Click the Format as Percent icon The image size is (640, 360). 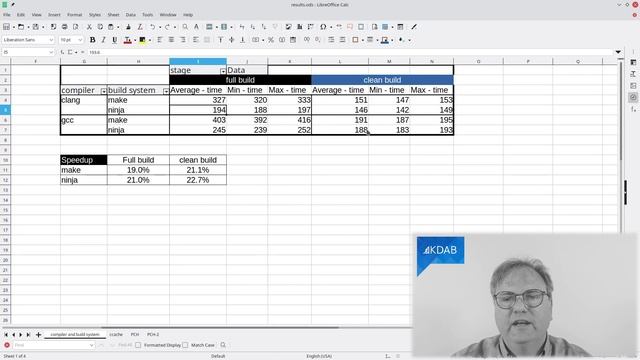click(271, 40)
